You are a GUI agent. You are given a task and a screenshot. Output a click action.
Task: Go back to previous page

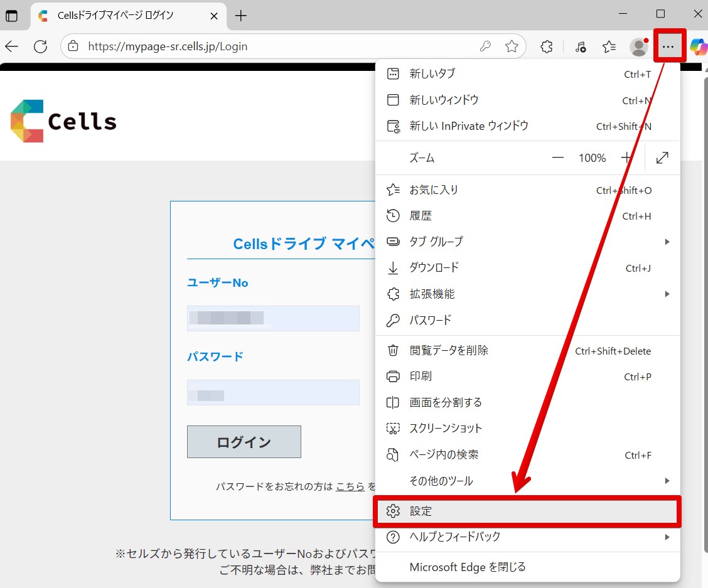point(12,46)
